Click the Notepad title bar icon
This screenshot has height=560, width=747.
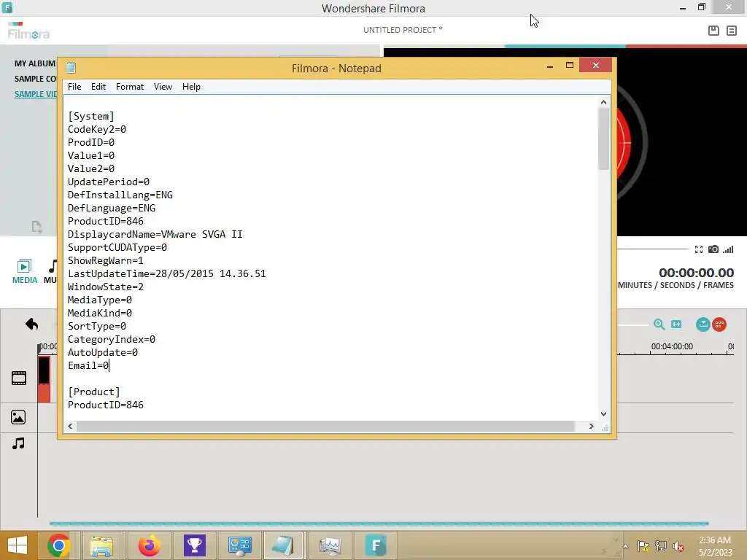[x=71, y=68]
